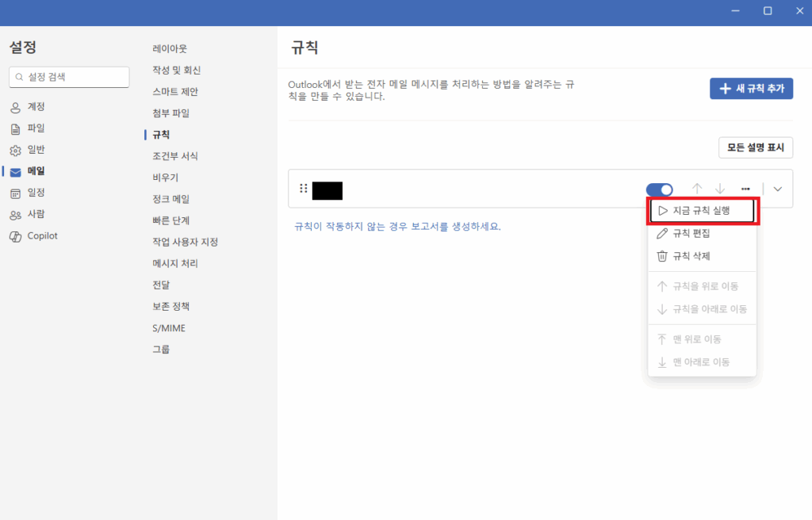Image resolution: width=812 pixels, height=520 pixels.
Task: Click the 모든 설명 표시 button
Action: tap(755, 147)
